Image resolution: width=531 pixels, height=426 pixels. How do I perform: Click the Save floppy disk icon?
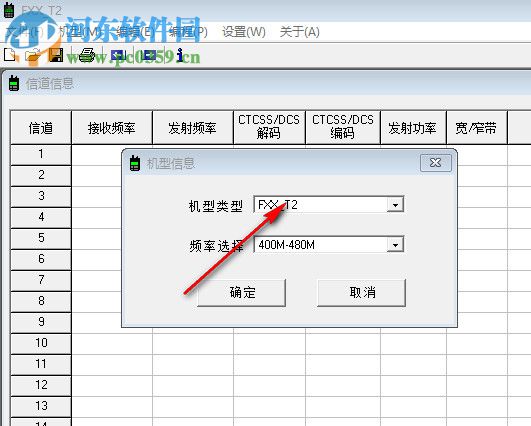click(x=56, y=55)
